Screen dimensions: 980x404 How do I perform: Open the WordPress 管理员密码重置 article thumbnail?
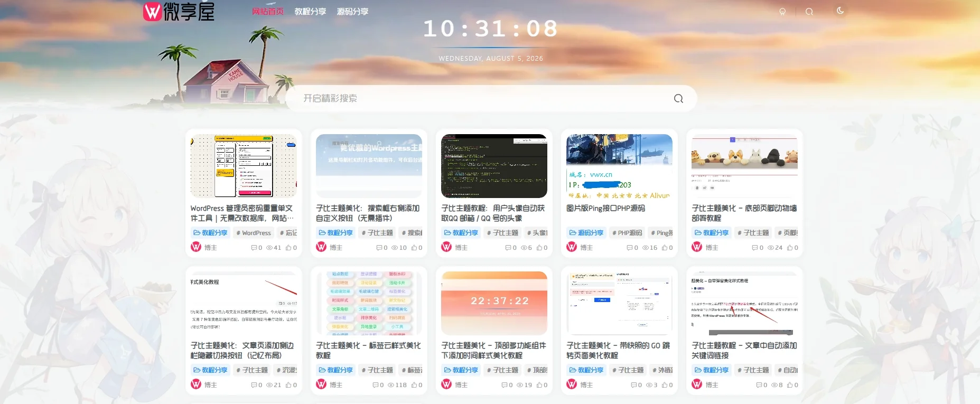[x=244, y=166]
